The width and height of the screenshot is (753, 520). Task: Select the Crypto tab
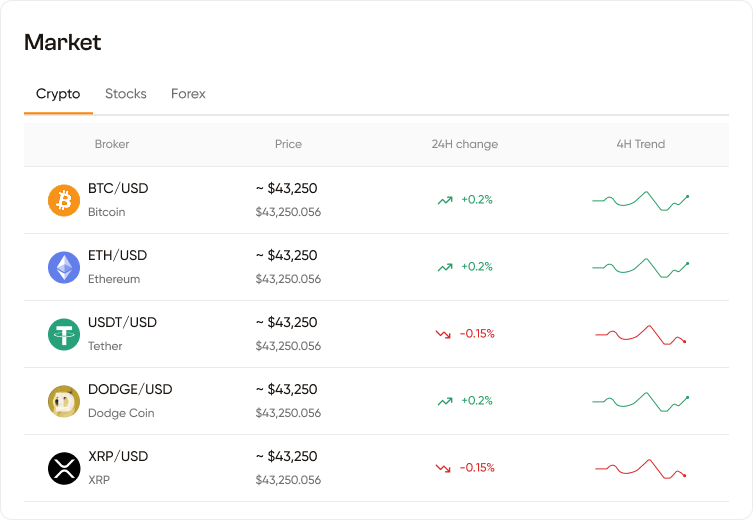coord(58,94)
